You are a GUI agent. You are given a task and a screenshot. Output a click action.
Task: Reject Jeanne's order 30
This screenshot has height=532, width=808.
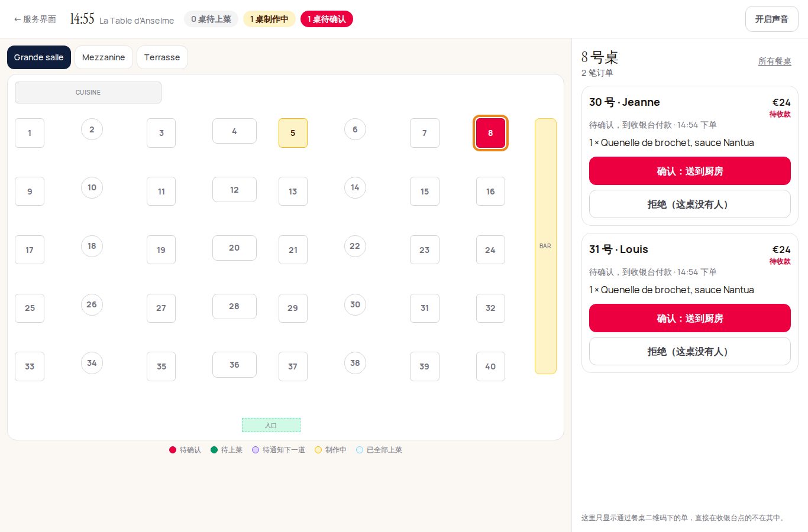[x=690, y=204]
